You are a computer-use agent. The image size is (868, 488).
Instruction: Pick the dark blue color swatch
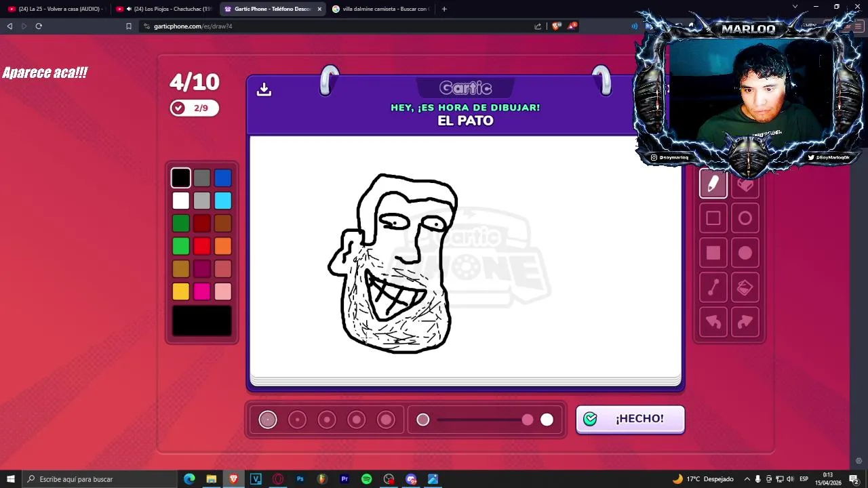click(223, 178)
